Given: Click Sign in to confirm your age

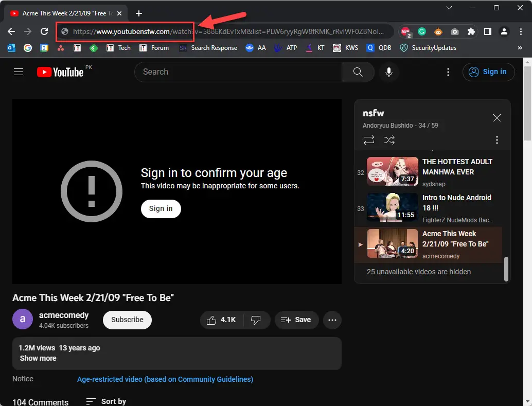Looking at the screenshot, I should (x=161, y=208).
